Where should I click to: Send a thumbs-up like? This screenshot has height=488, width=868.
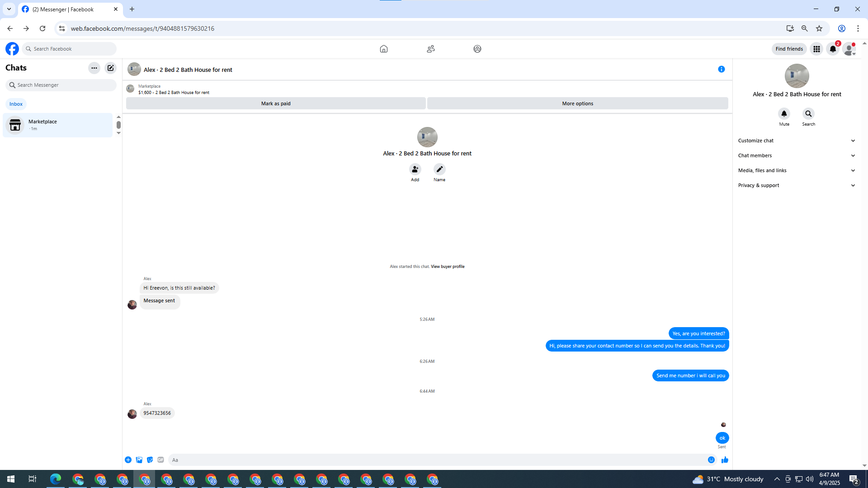pyautogui.click(x=725, y=460)
